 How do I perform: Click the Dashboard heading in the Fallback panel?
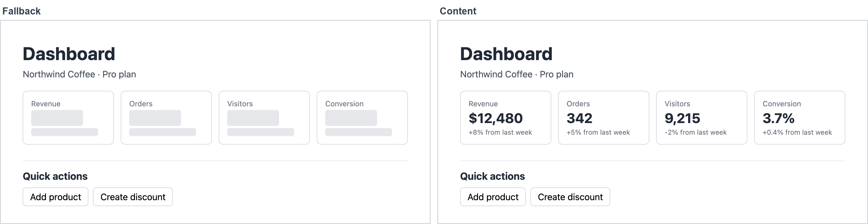pyautogui.click(x=69, y=54)
